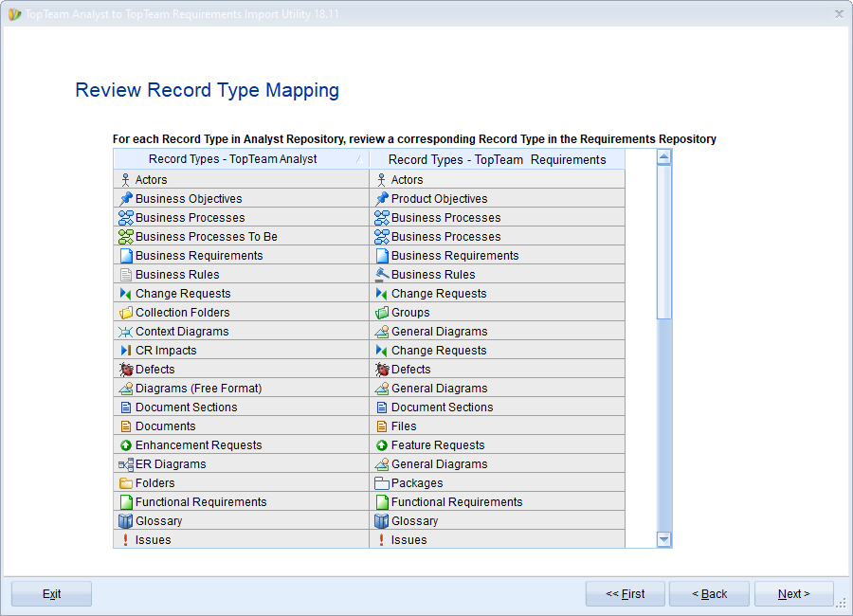The image size is (853, 616).
Task: Select Feature Requests mapping cell
Action: pos(498,445)
